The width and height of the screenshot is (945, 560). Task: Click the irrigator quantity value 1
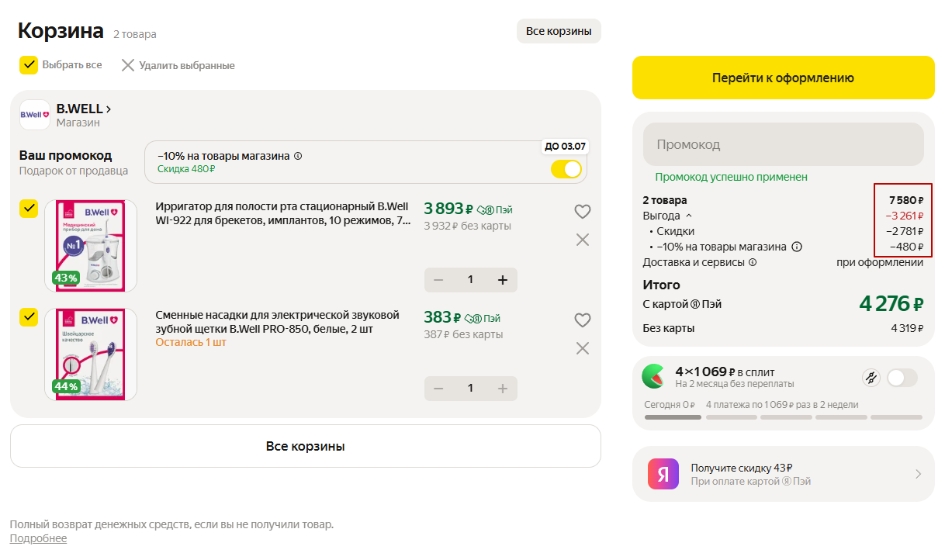(470, 280)
